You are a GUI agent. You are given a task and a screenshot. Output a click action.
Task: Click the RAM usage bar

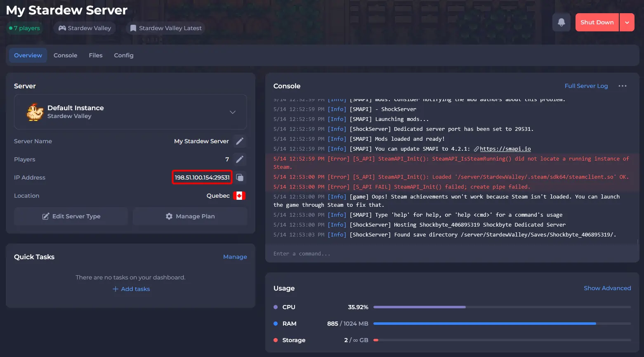pyautogui.click(x=502, y=324)
